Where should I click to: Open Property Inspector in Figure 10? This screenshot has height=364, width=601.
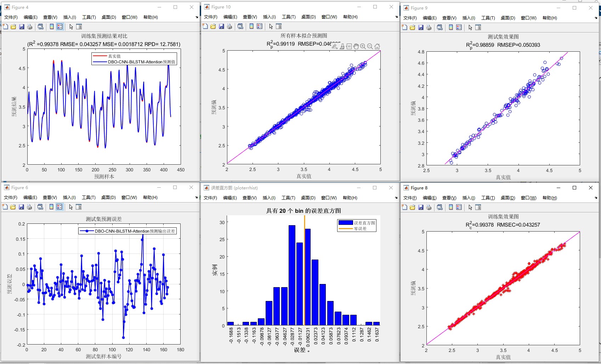[279, 26]
